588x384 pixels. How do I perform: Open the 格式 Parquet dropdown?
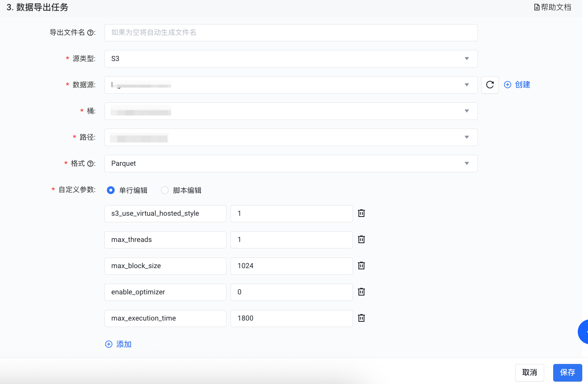(291, 163)
